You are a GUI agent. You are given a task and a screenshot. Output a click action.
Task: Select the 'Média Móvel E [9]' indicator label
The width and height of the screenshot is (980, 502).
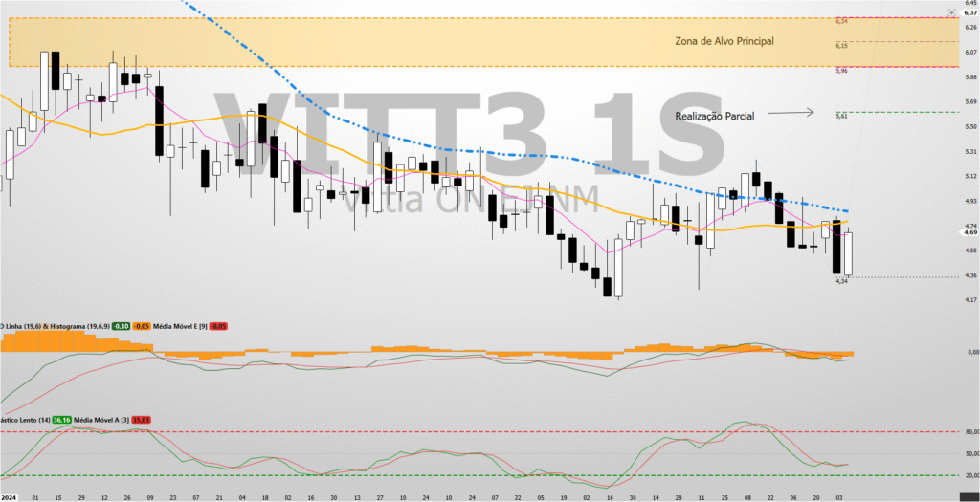(179, 326)
